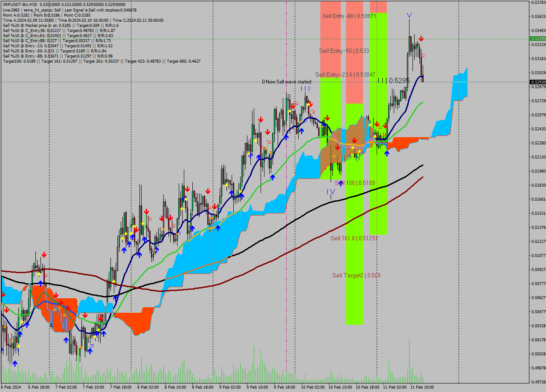Click the 0.53783 price axis label

pyautogui.click(x=538, y=3)
